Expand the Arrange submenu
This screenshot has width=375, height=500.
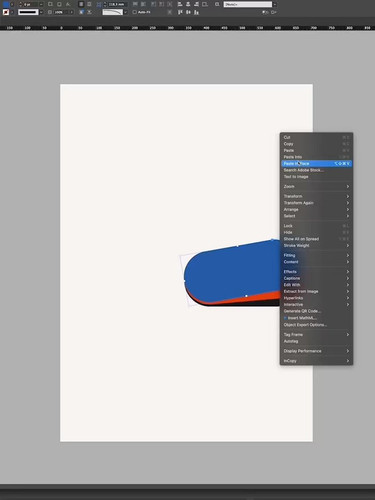(316, 209)
